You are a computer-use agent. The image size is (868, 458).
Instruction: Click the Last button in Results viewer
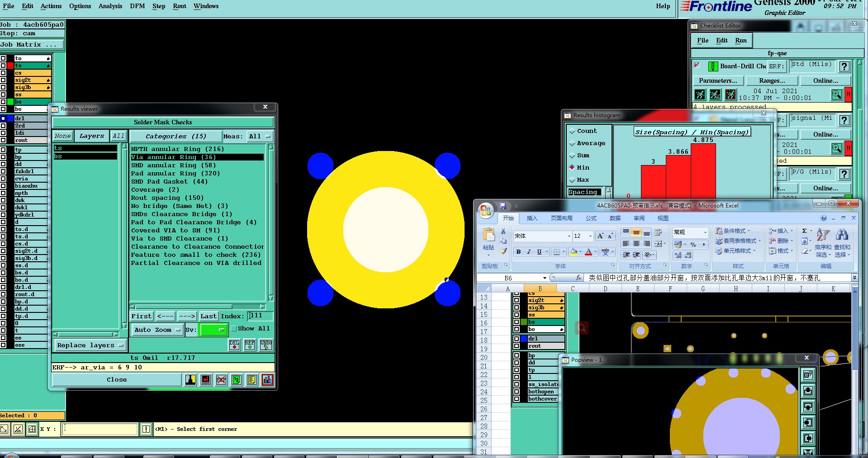209,316
